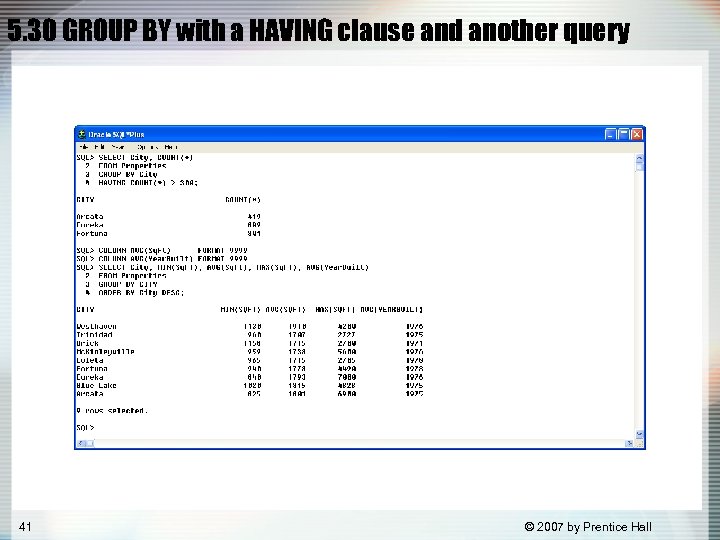Click the AVG(YEARBUILT) column header

pyautogui.click(x=392, y=310)
